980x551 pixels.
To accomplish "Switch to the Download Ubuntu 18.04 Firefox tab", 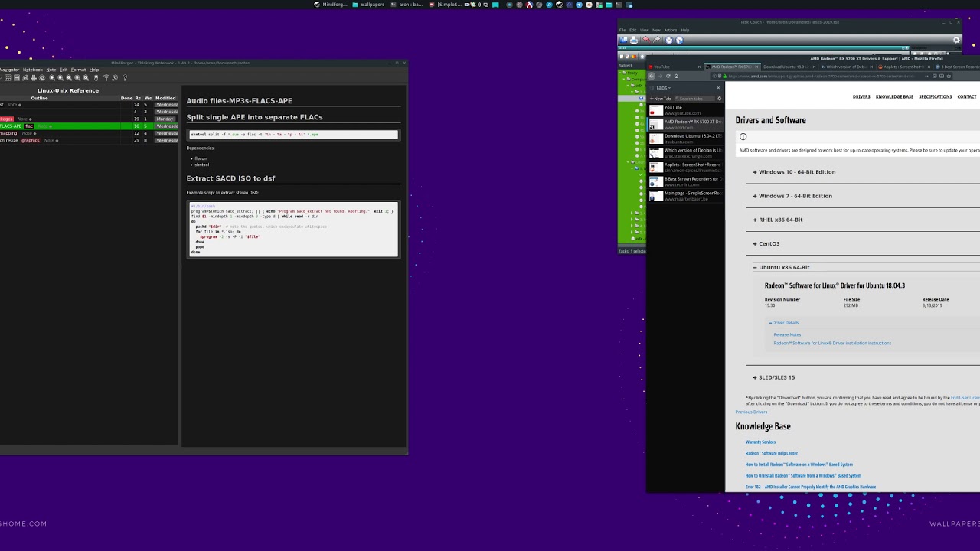I will point(789,67).
